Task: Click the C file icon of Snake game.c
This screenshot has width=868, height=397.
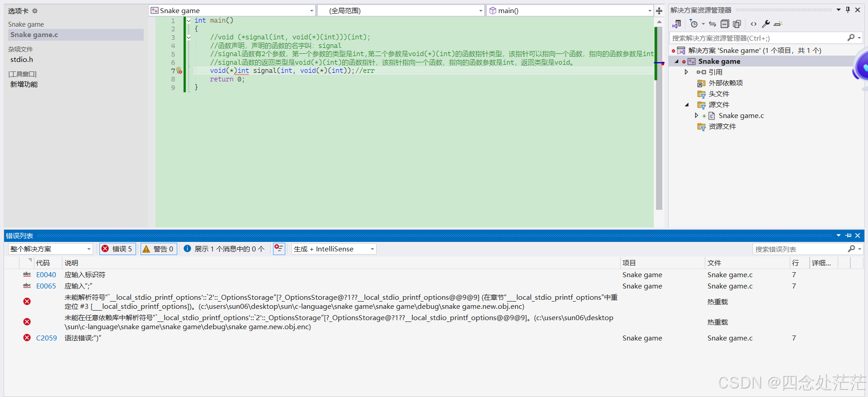Action: [x=712, y=116]
